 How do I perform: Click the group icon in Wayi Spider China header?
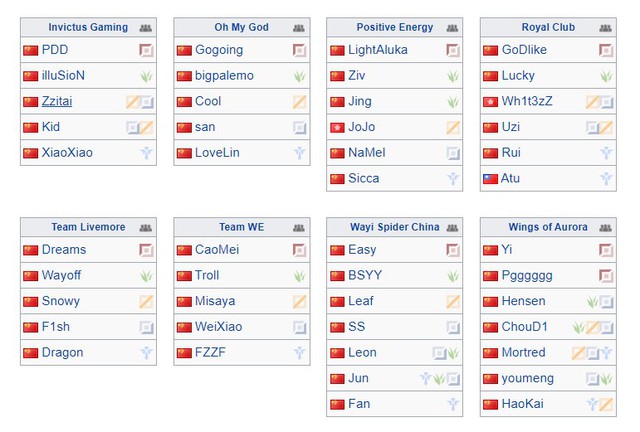click(453, 228)
